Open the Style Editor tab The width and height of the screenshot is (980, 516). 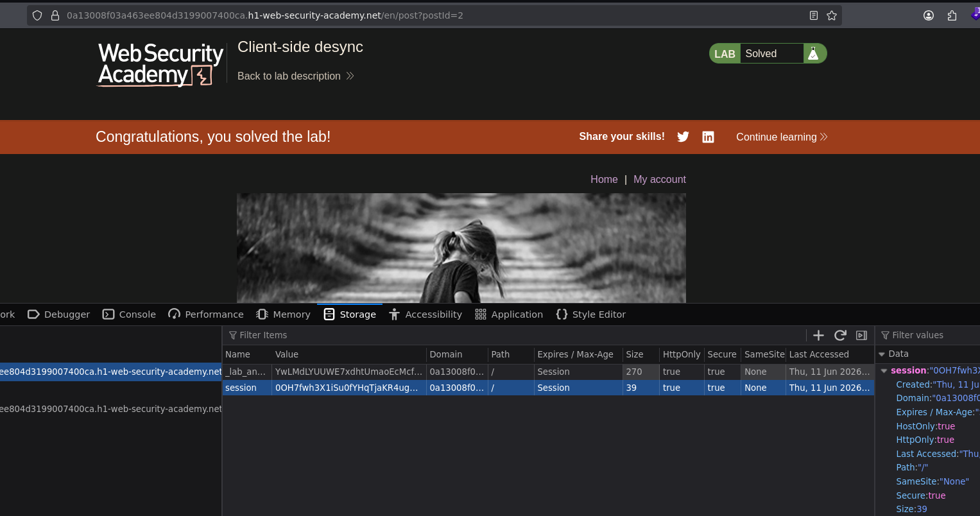(x=590, y=314)
